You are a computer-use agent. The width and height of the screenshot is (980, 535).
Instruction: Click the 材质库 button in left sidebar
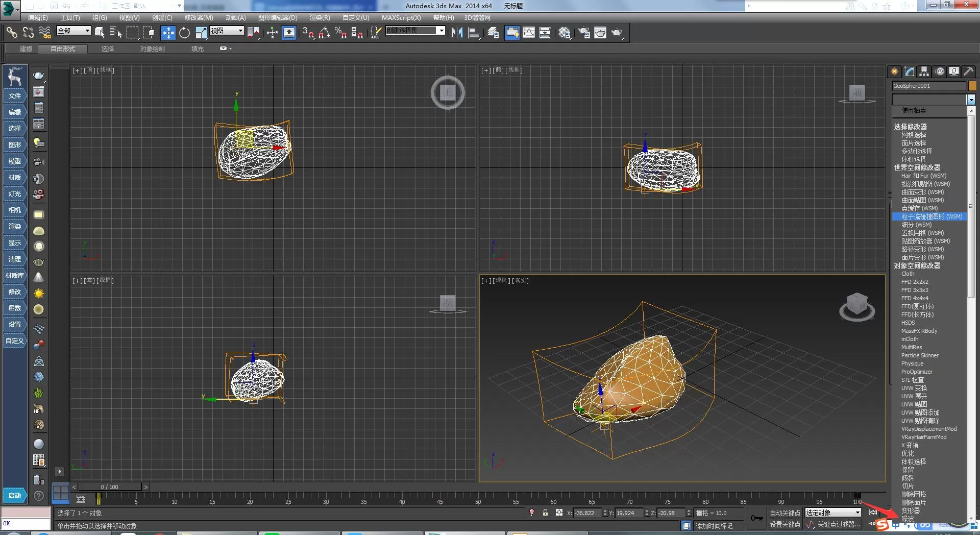15,276
